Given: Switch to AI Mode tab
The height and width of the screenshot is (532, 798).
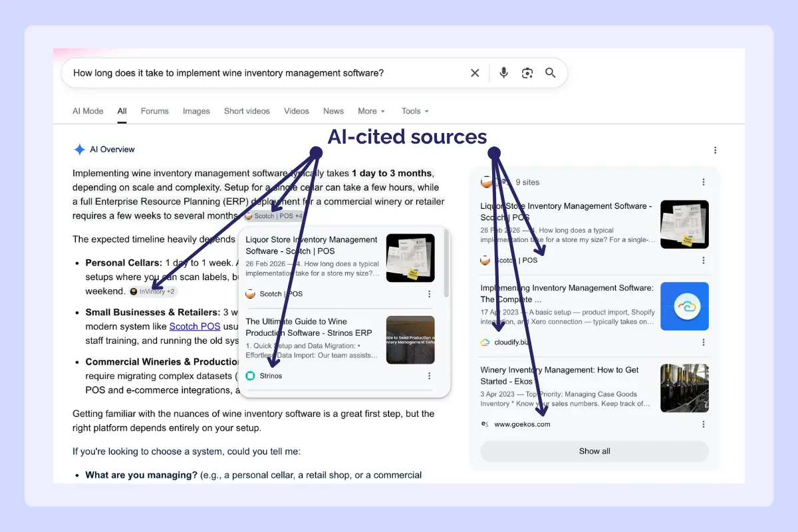Looking at the screenshot, I should click(x=88, y=111).
